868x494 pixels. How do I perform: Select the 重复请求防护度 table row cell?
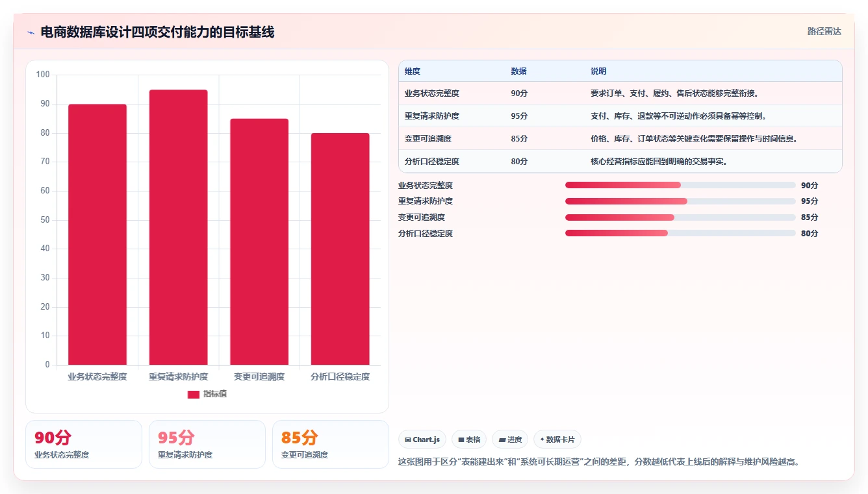432,116
